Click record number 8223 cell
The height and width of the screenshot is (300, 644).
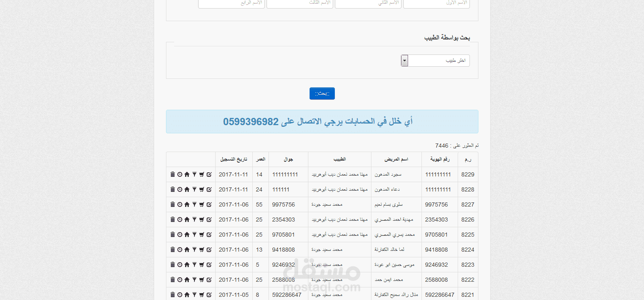pos(468,265)
